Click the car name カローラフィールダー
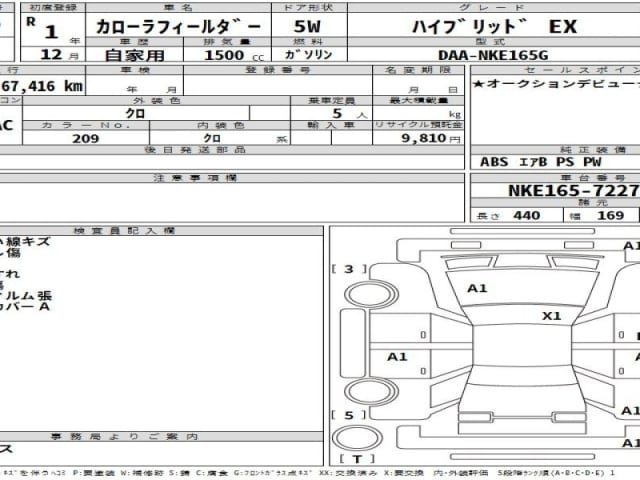 [x=178, y=27]
